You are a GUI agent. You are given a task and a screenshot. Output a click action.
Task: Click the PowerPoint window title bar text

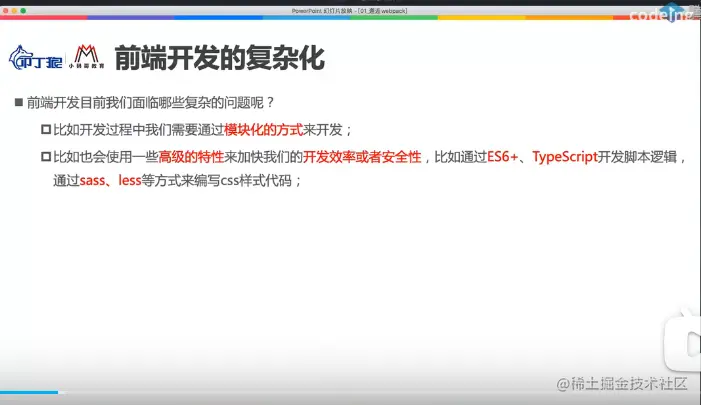tap(350, 11)
